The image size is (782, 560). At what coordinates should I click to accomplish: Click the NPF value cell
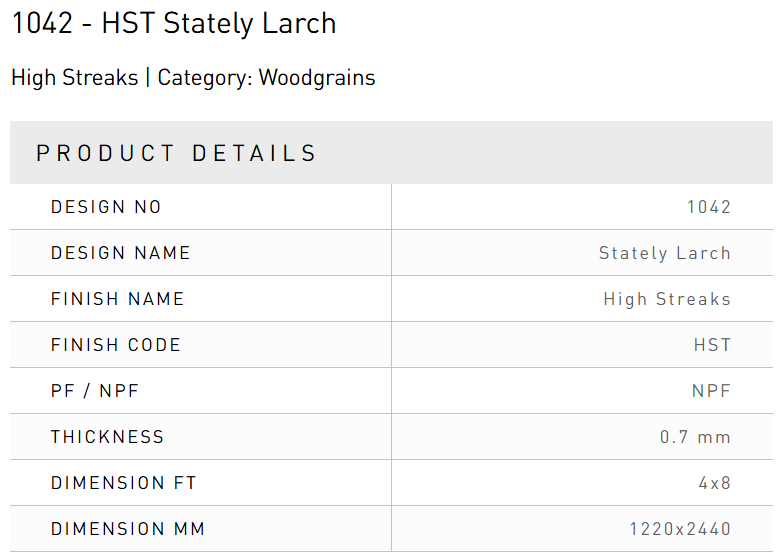pyautogui.click(x=712, y=391)
